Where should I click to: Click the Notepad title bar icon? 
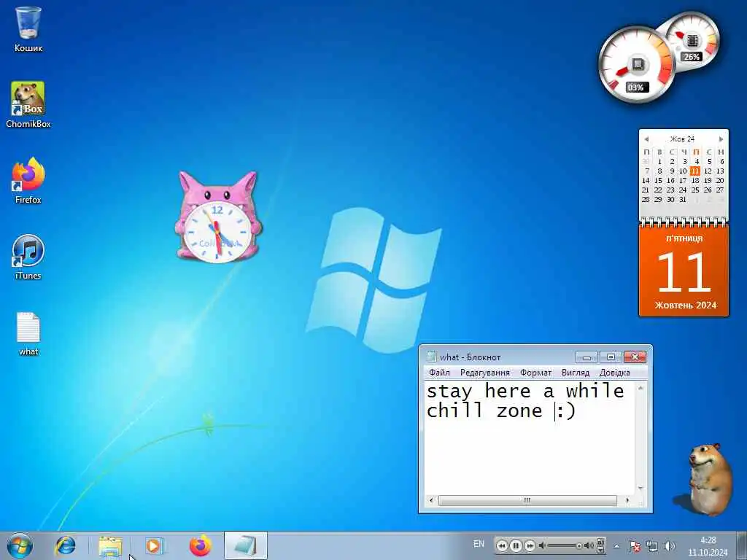[x=432, y=357]
